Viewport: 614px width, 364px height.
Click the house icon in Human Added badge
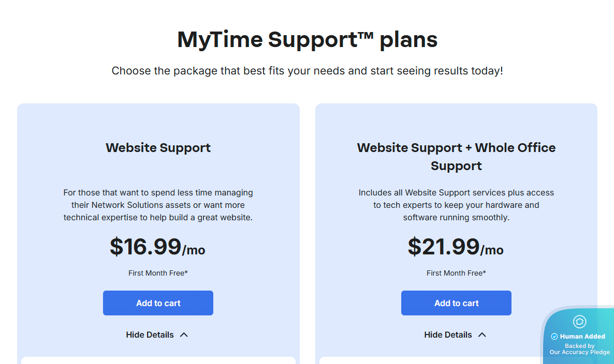click(579, 322)
